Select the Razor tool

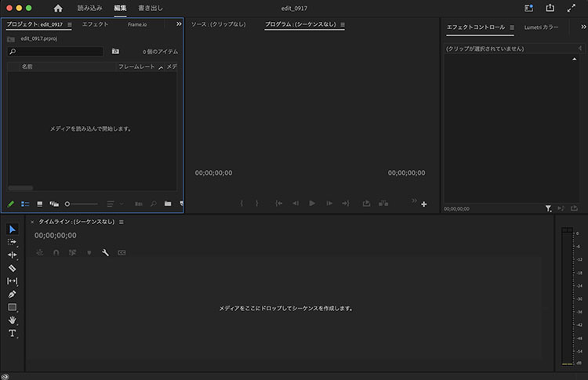[12, 268]
